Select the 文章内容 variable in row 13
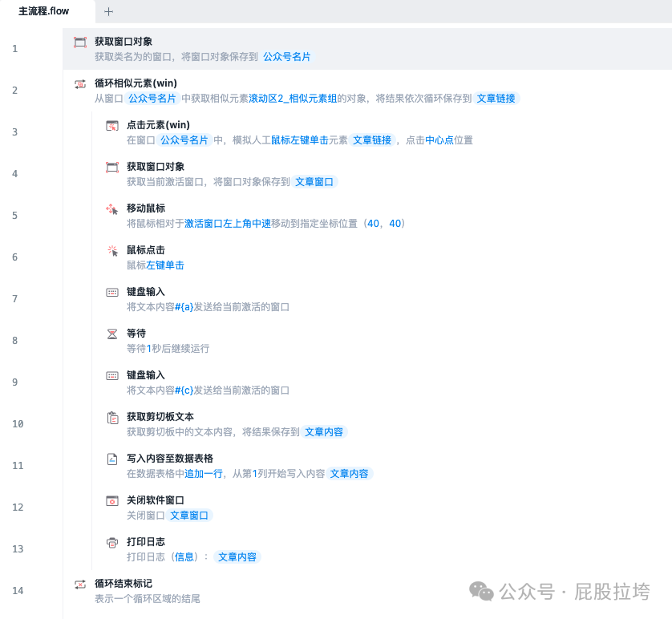 237,557
